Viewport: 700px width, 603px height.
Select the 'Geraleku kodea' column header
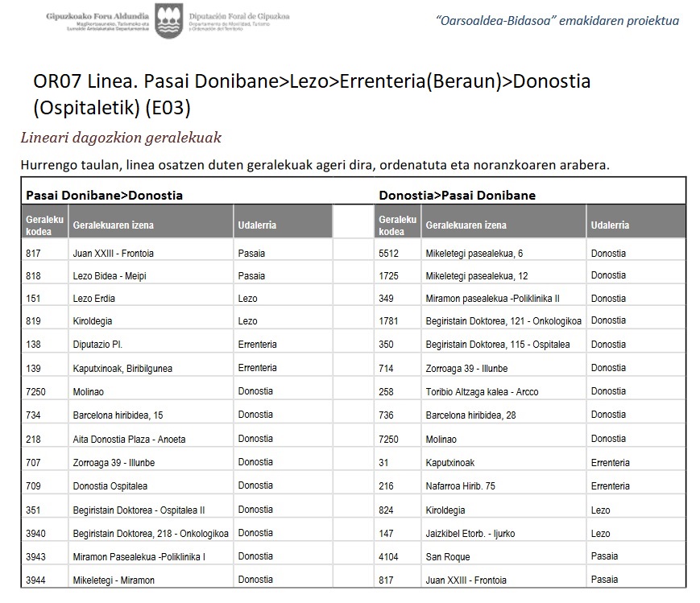44,221
